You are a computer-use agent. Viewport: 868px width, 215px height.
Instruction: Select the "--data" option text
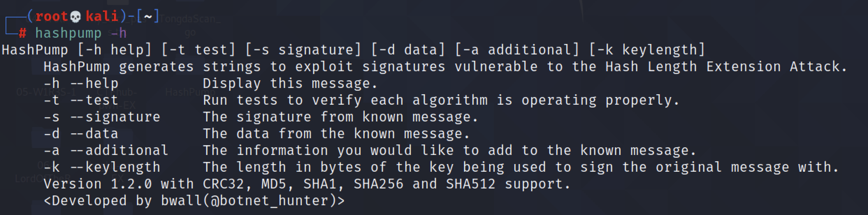94,134
